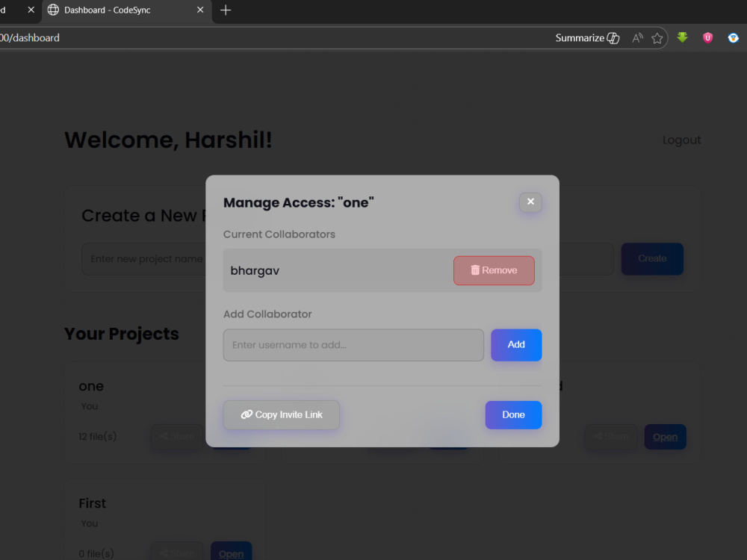Remove collaborator bhargav
The width and height of the screenshot is (747, 560).
(x=494, y=270)
